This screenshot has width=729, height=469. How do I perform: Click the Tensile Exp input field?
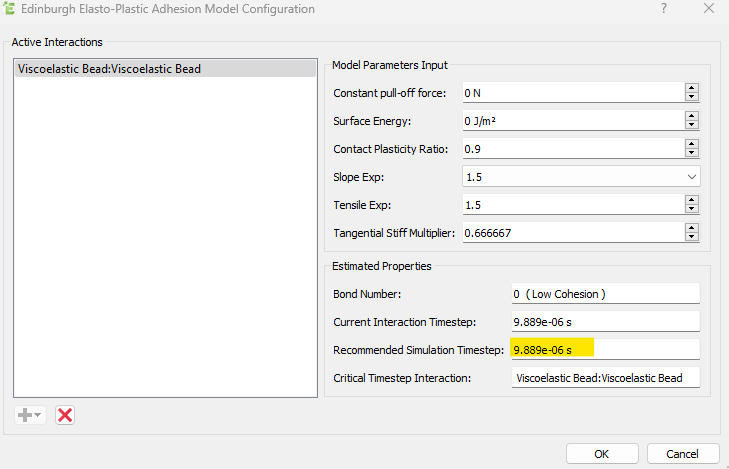coord(573,205)
